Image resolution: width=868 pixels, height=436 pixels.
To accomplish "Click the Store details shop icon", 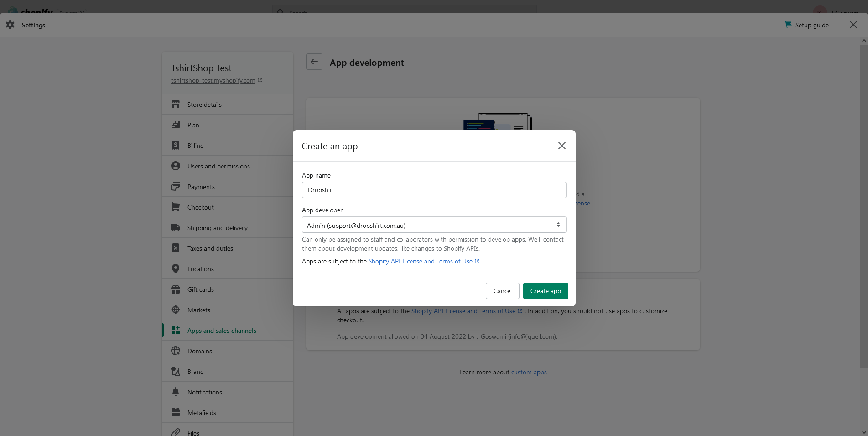I will tap(176, 105).
